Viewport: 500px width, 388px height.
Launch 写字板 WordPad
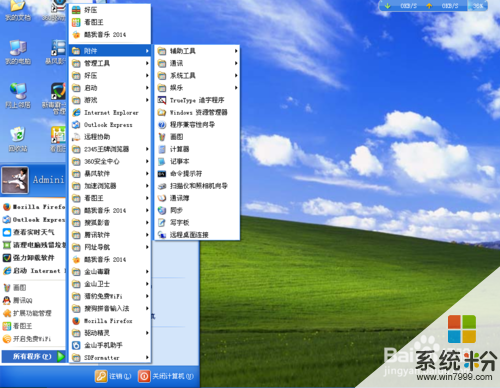[x=197, y=222]
